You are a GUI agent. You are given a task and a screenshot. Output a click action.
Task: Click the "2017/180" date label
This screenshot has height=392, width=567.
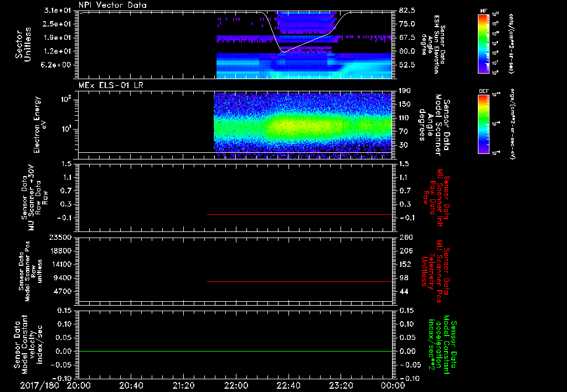(39, 385)
